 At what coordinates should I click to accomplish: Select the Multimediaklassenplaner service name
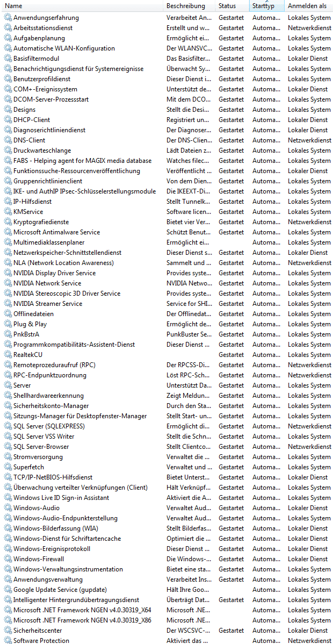49,242
